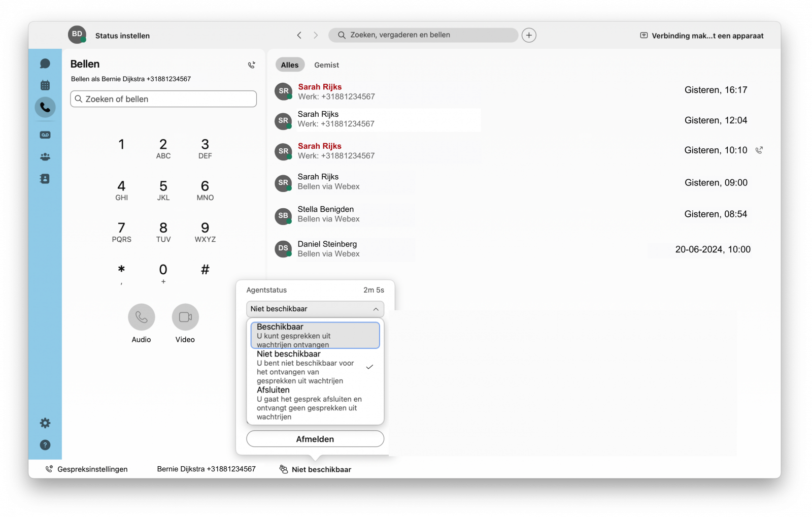Go back with the left arrow
Image resolution: width=812 pixels, height=517 pixels.
[x=299, y=35]
